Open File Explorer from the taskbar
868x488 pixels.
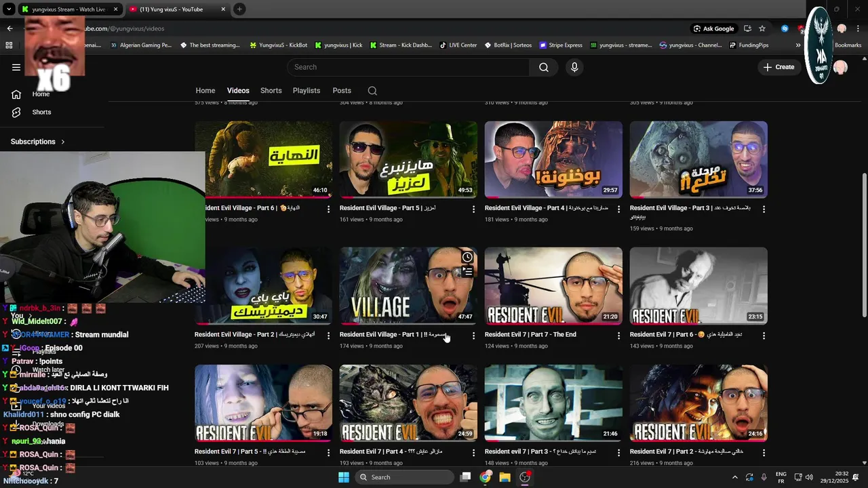[x=505, y=477]
